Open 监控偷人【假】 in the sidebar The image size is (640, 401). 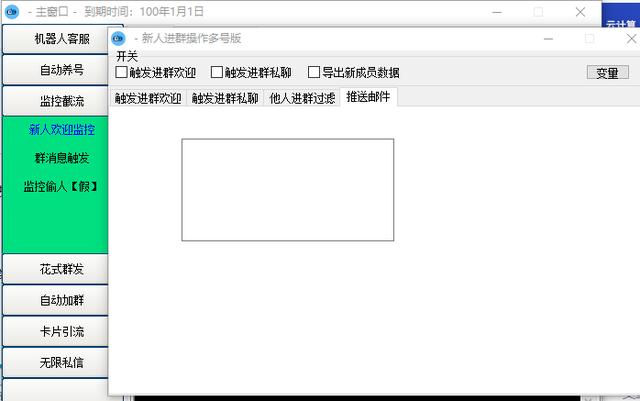(62, 186)
